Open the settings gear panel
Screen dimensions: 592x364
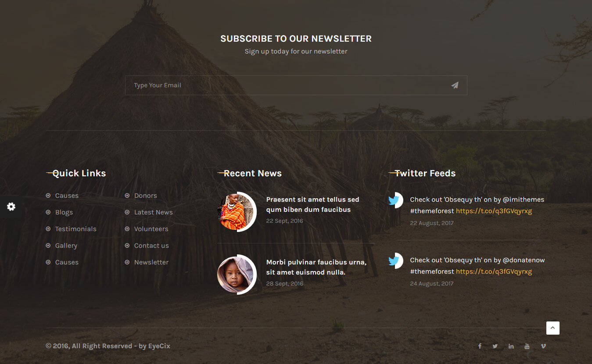pyautogui.click(x=11, y=207)
